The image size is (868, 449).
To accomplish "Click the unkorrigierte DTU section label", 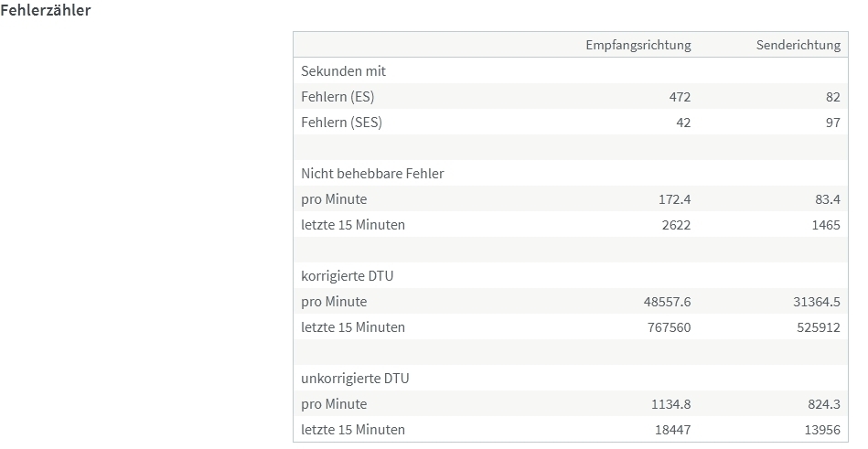I will 355,379.
